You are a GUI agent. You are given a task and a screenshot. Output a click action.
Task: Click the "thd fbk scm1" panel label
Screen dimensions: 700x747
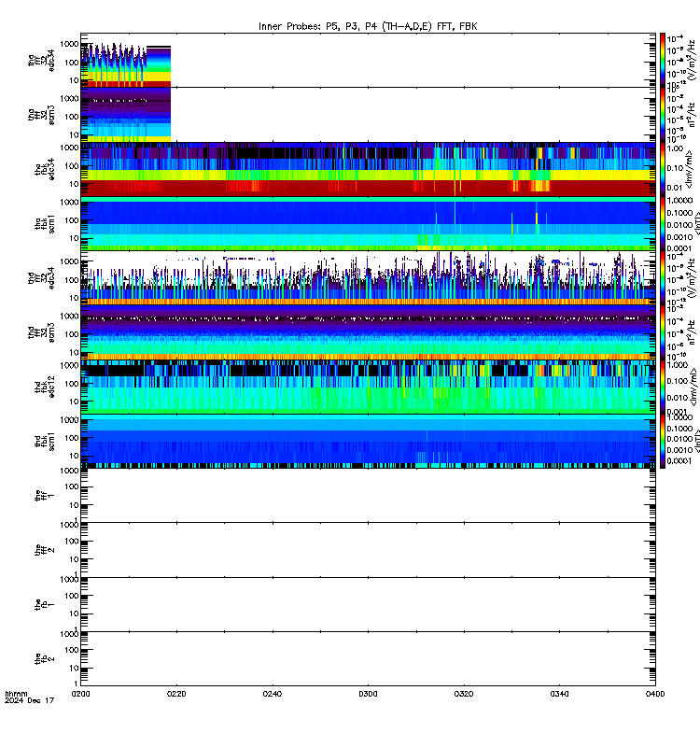tap(45, 442)
